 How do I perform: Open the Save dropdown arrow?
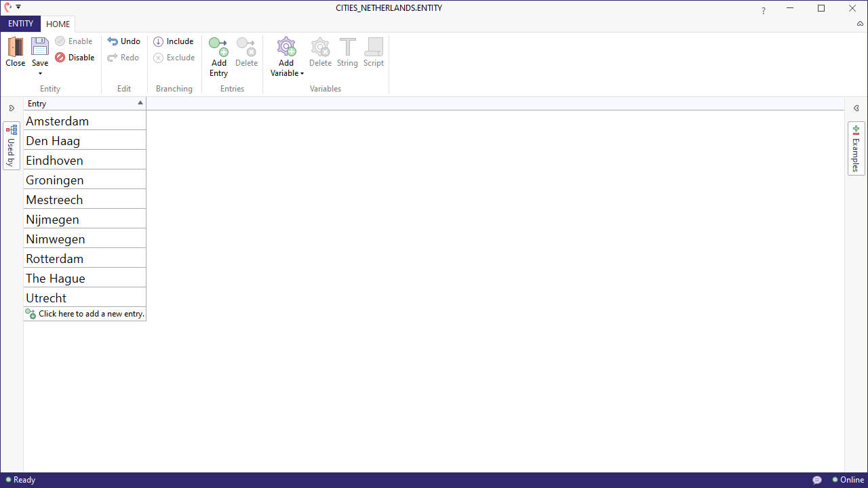[x=40, y=73]
